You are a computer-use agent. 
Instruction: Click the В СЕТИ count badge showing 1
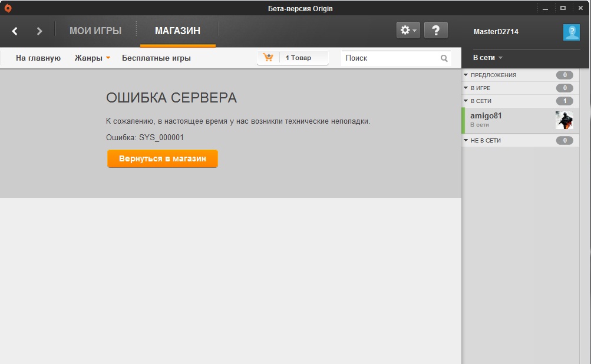[x=564, y=101]
